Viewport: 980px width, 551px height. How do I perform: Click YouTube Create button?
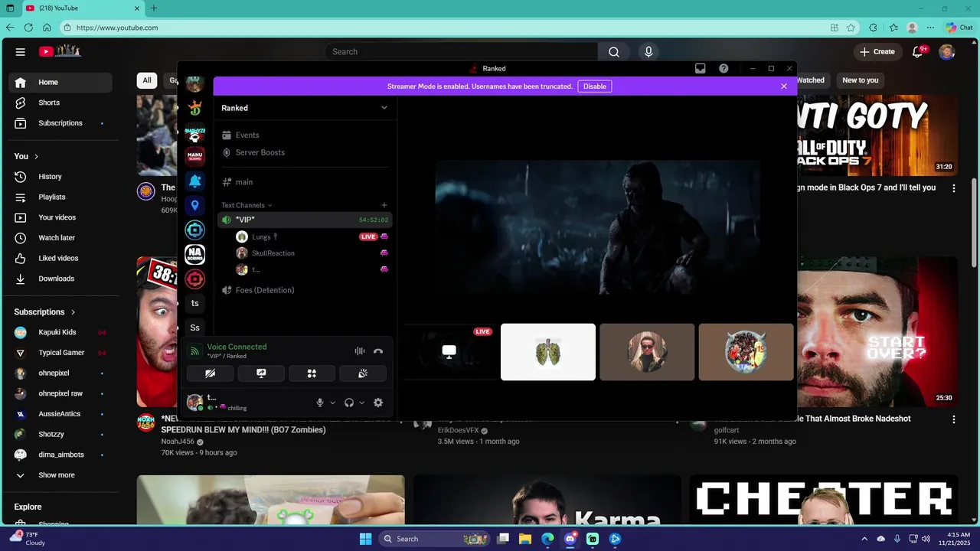click(877, 51)
